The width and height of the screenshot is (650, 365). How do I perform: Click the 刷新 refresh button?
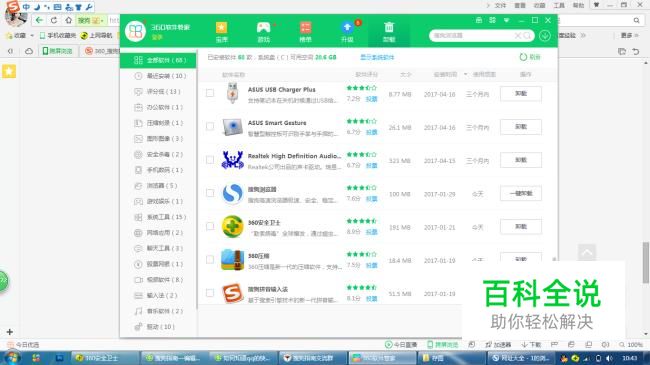pyautogui.click(x=530, y=57)
